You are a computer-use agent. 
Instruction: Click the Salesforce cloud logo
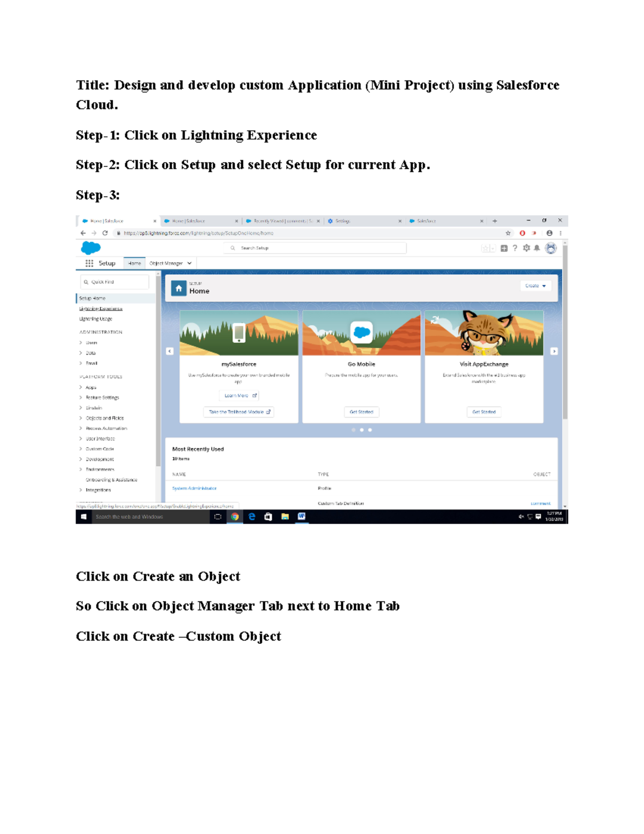[x=90, y=248]
